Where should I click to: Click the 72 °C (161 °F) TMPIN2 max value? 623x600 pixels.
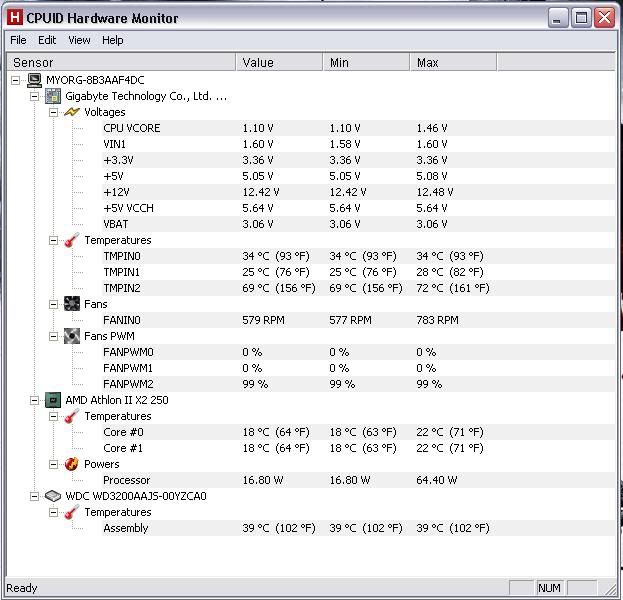(x=453, y=288)
